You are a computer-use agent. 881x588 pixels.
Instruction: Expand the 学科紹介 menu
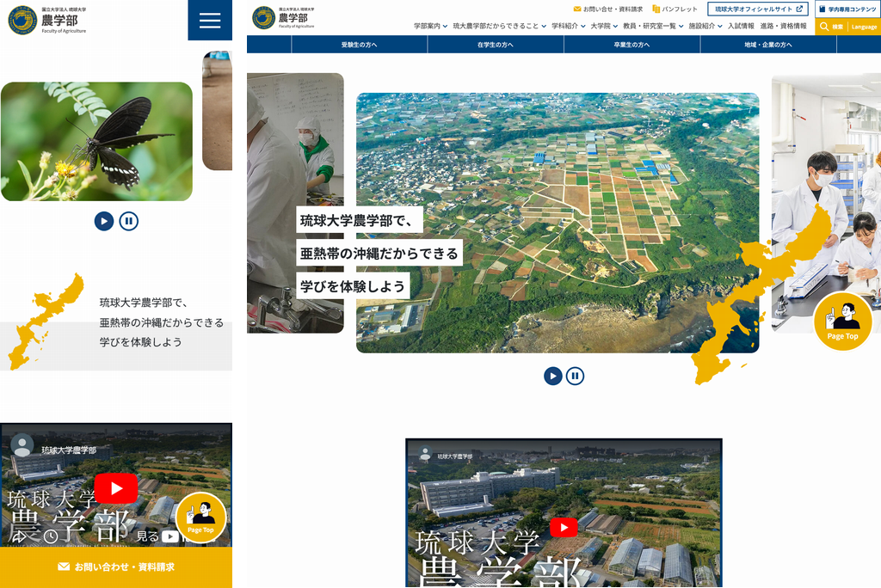pos(568,26)
